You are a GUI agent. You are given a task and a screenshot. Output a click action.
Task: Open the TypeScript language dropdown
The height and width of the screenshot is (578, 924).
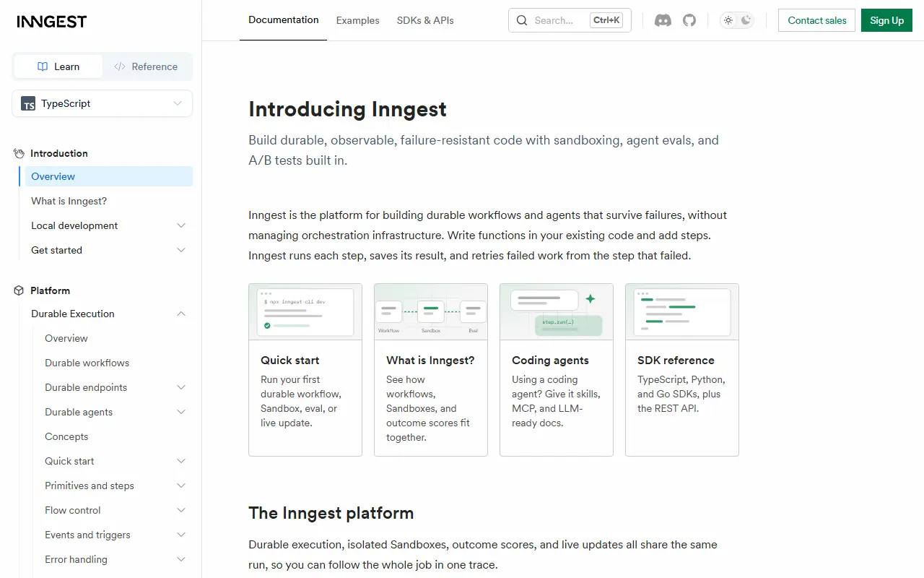tap(103, 103)
